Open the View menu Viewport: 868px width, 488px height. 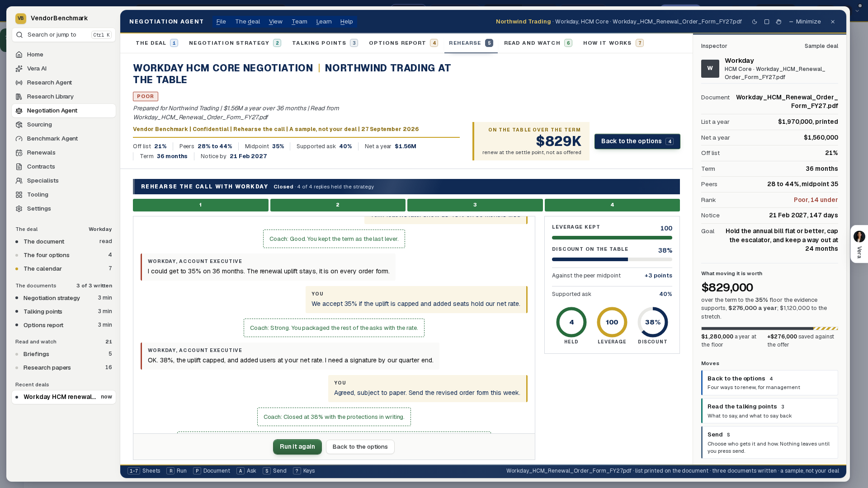pyautogui.click(x=275, y=22)
